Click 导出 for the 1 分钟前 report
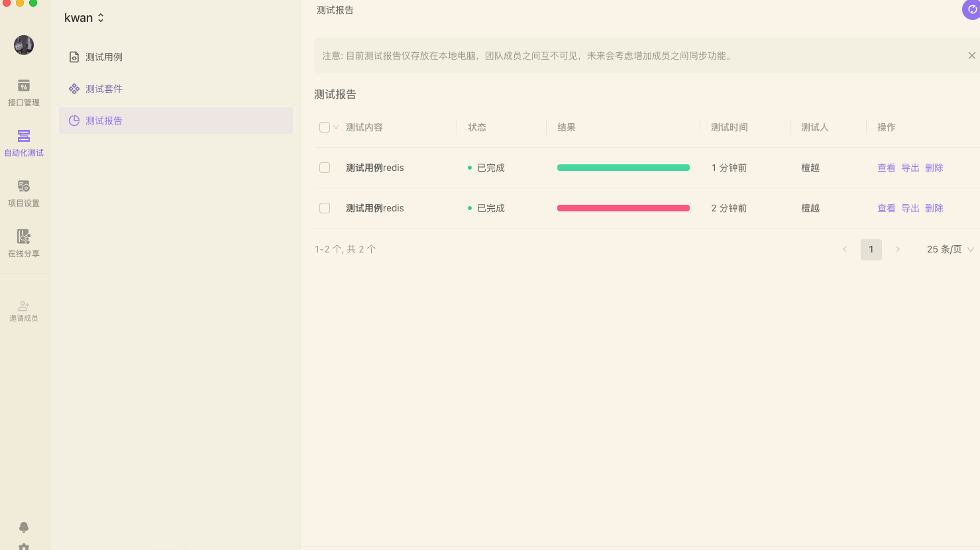The image size is (980, 550). [x=910, y=168]
